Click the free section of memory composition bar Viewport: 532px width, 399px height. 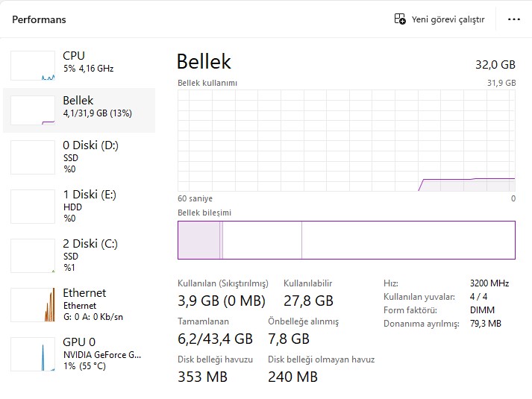[x=408, y=240]
